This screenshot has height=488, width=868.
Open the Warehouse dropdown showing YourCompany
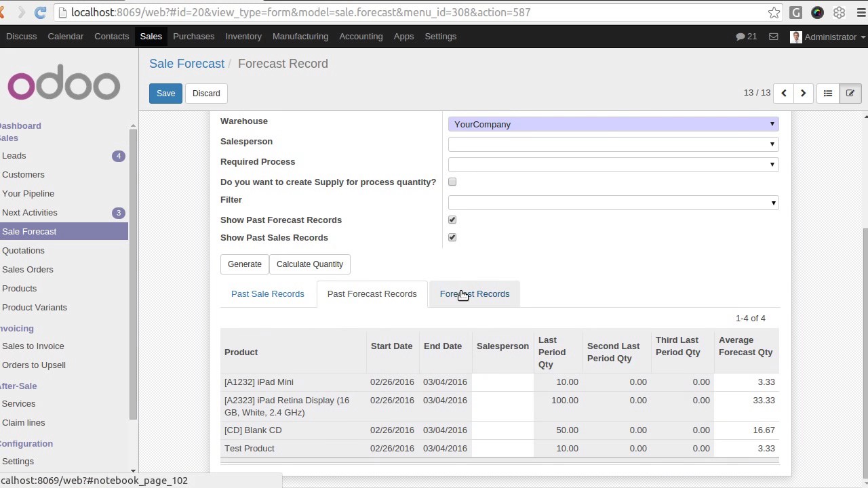(613, 124)
